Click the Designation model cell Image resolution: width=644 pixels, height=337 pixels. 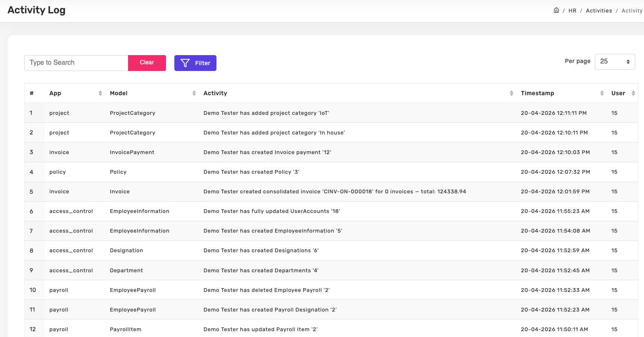click(x=126, y=251)
